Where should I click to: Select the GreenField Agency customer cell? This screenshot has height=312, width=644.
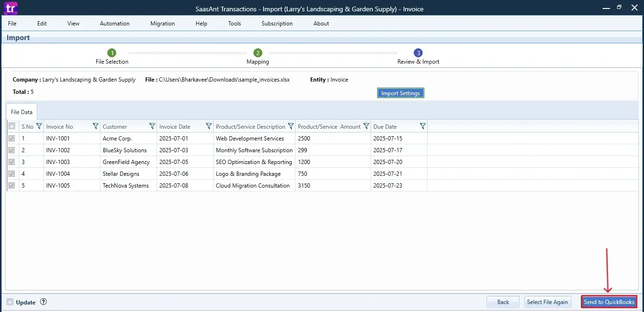coord(129,162)
